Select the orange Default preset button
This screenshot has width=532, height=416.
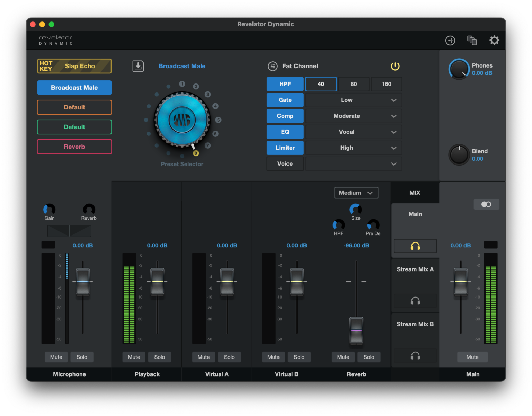(x=74, y=107)
